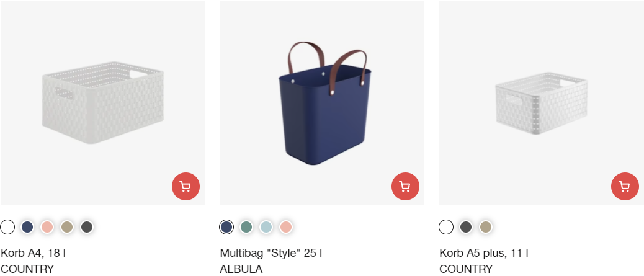Choose green swatch for Multibag Style
644x276 pixels.
(x=246, y=227)
